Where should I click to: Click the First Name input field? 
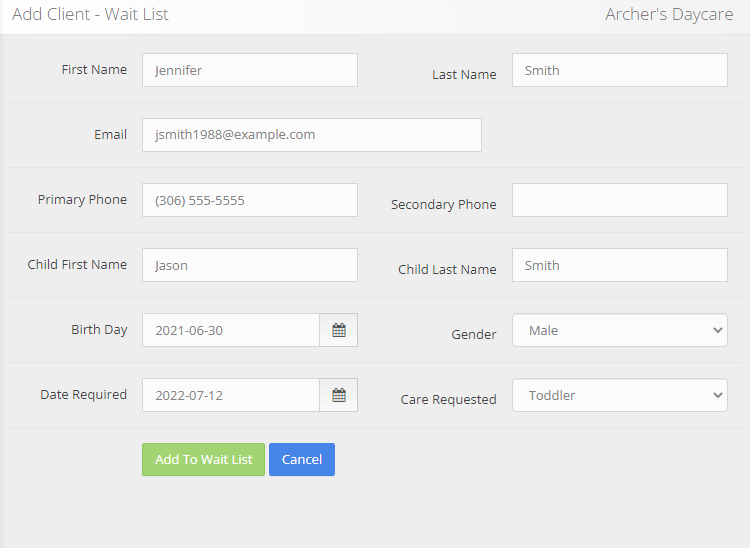coord(249,70)
